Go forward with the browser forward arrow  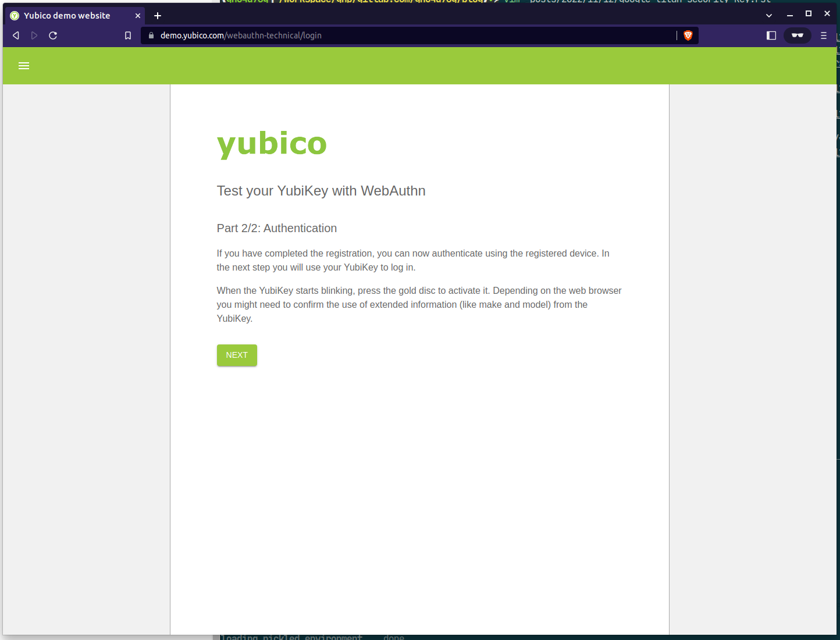(x=34, y=35)
